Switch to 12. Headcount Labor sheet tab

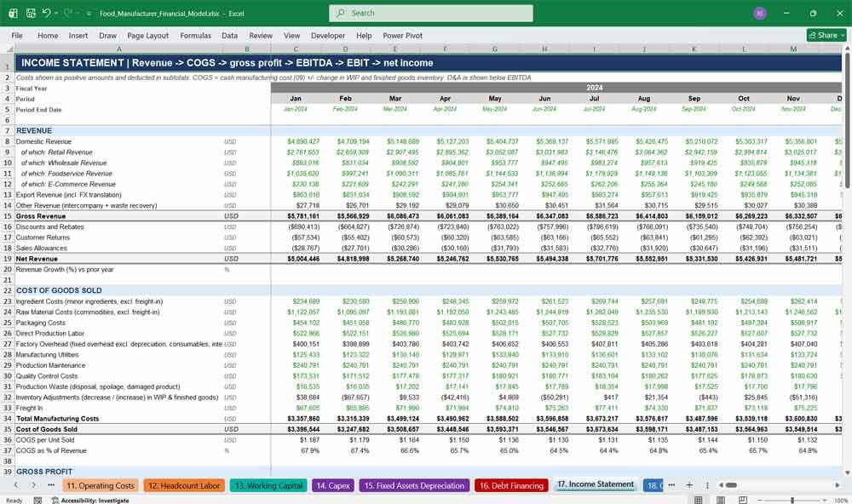(x=184, y=485)
